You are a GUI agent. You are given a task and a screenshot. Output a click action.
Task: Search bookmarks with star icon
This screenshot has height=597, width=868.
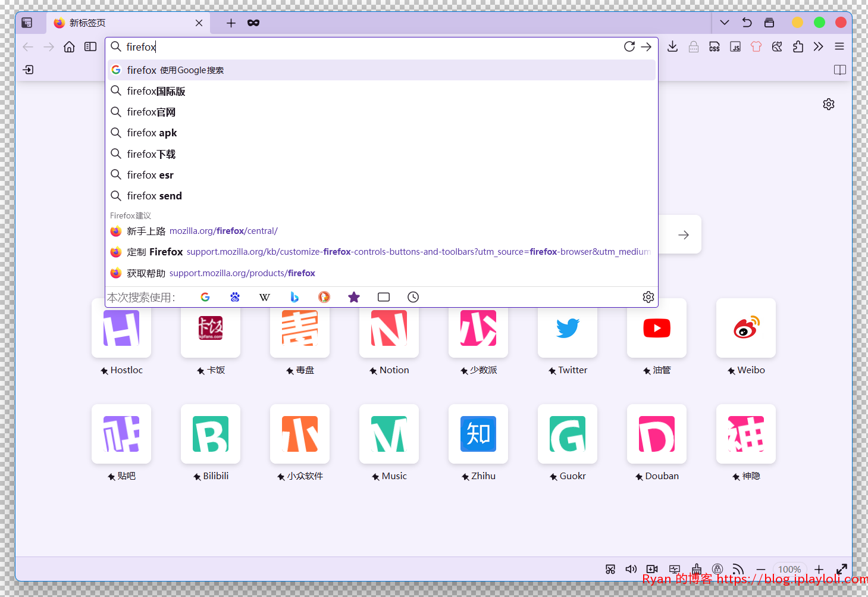click(354, 297)
